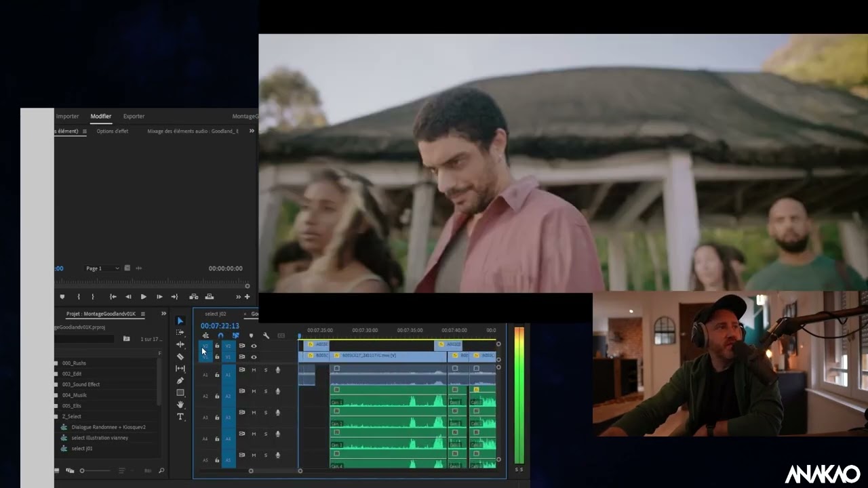The image size is (868, 488).
Task: Expand source panel tab overflow chevrons
Action: 252,131
